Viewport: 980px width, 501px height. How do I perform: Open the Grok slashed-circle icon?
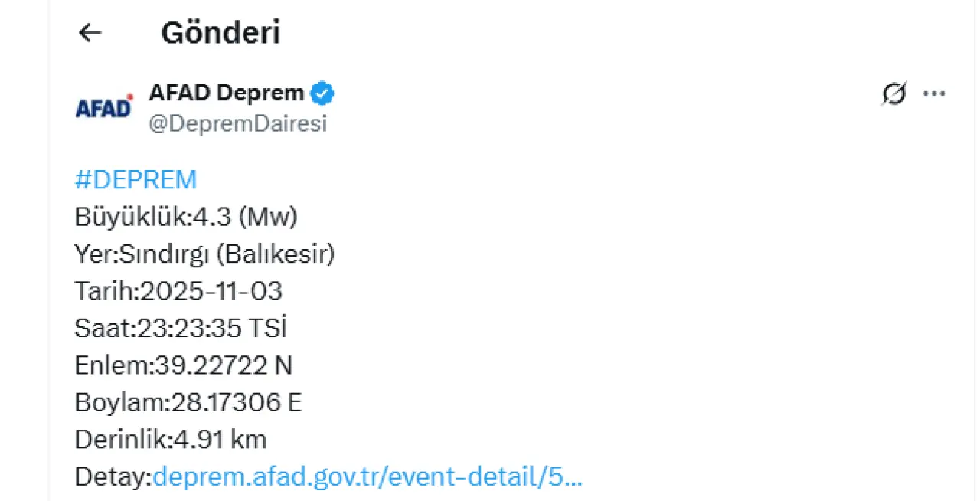(x=893, y=93)
